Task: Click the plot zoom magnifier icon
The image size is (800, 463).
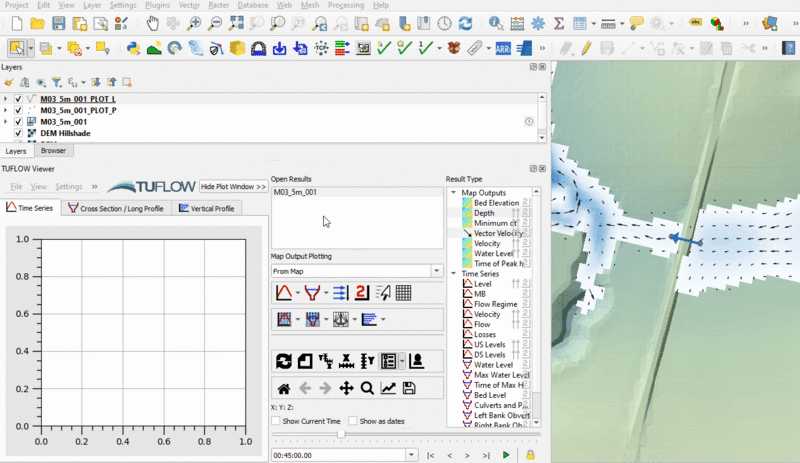Action: point(367,388)
